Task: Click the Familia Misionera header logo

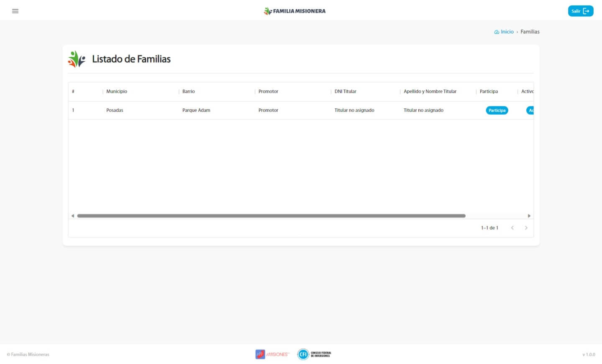Action: pos(295,11)
